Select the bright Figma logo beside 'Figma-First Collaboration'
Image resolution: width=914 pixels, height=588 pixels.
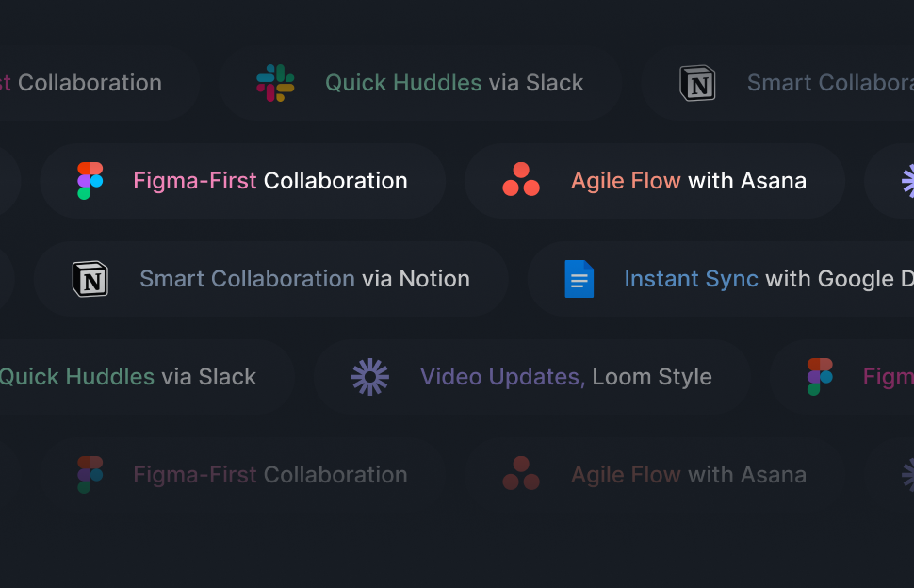pyautogui.click(x=90, y=181)
